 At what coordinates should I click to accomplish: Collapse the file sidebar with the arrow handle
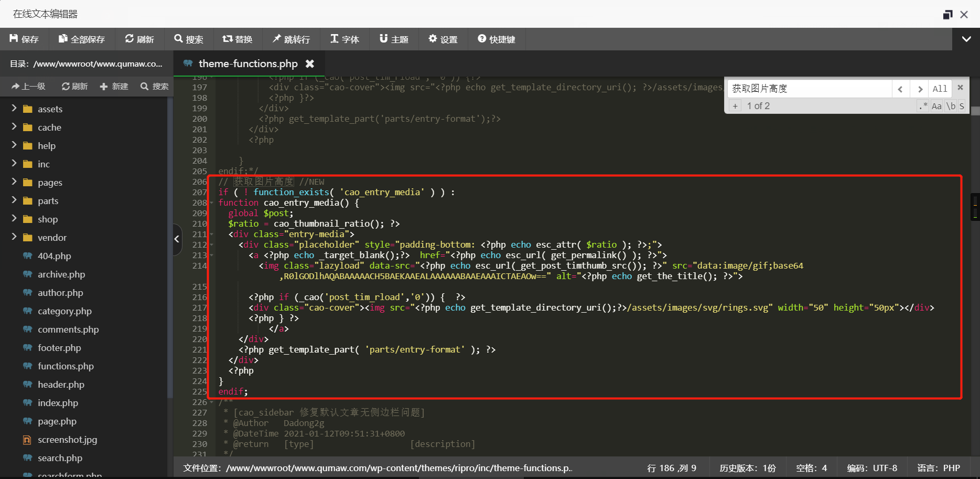pyautogui.click(x=177, y=239)
